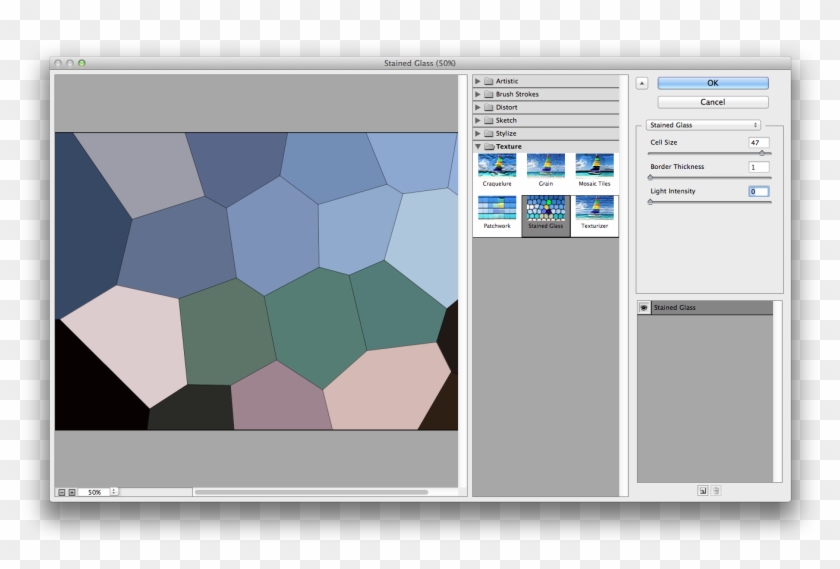Viewport: 840px width, 569px height.
Task: Delete effect layer with trash icon
Action: pos(716,491)
